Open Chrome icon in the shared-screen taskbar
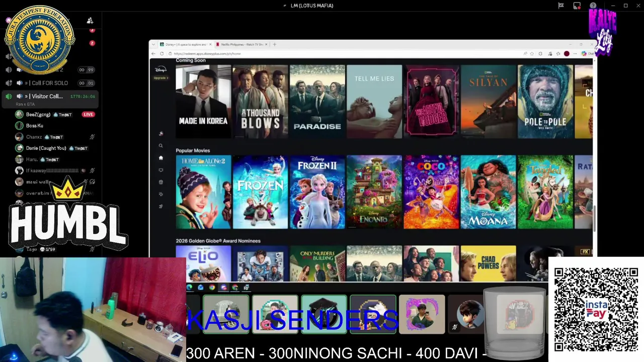644x362 pixels. coord(212,288)
